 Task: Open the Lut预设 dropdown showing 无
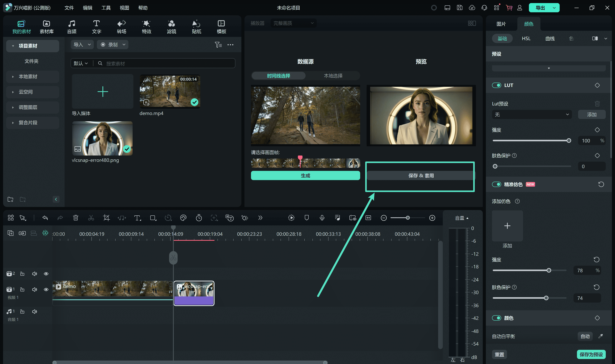point(532,115)
